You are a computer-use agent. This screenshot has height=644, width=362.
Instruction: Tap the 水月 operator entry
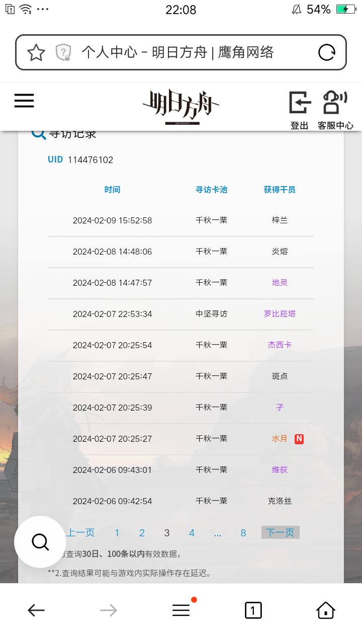tap(280, 439)
